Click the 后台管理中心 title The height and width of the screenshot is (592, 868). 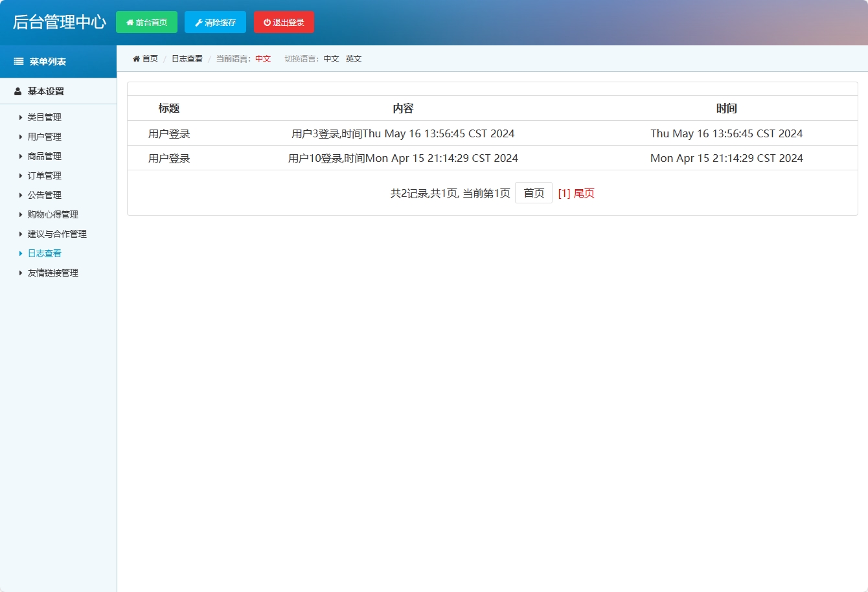59,22
